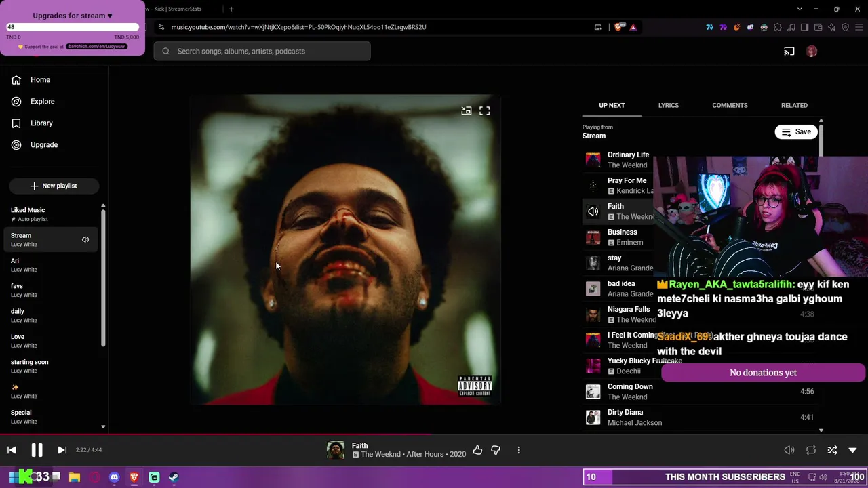Open cast to device icon
Viewport: 868px width, 488px height.
coord(789,52)
